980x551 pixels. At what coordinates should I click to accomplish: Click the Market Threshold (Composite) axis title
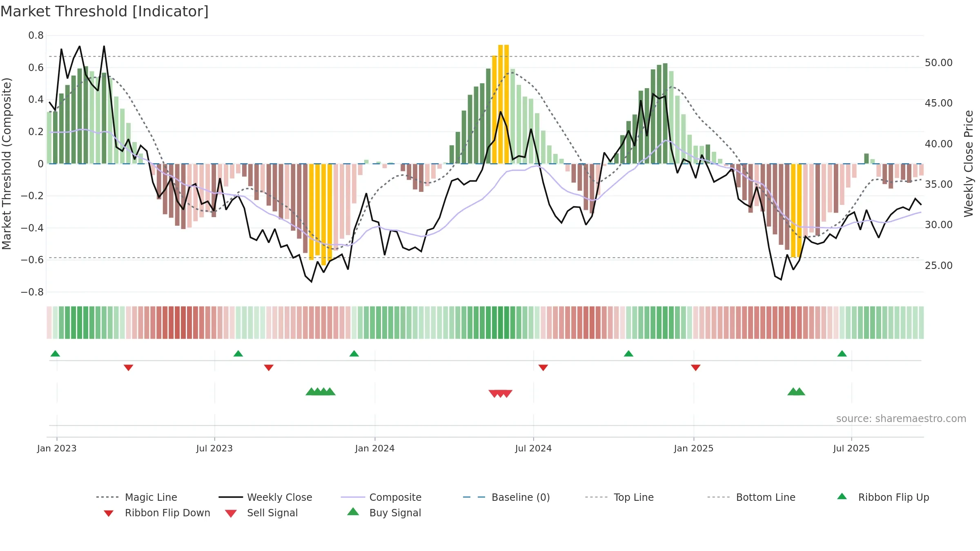7,164
